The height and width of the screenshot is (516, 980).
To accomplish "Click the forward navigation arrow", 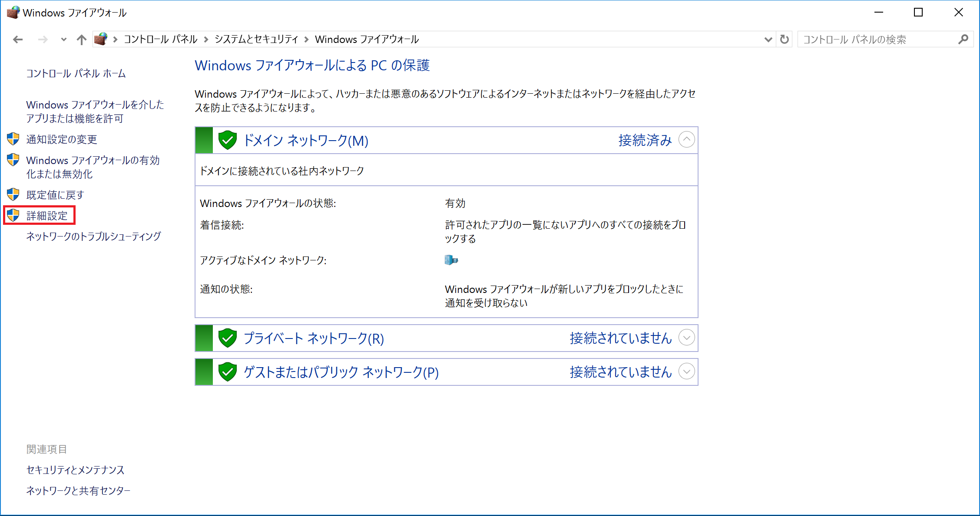I will tap(43, 39).
